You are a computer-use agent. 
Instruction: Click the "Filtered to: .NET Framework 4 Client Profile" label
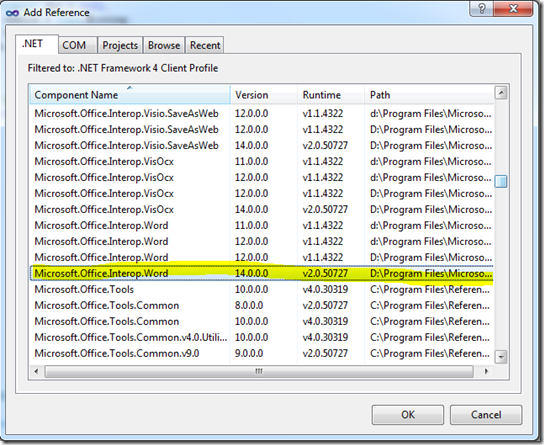pos(123,68)
